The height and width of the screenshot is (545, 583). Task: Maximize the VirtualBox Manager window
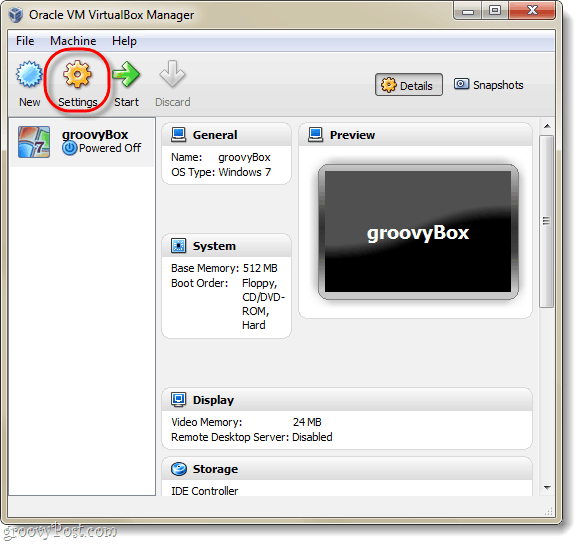tap(495, 11)
